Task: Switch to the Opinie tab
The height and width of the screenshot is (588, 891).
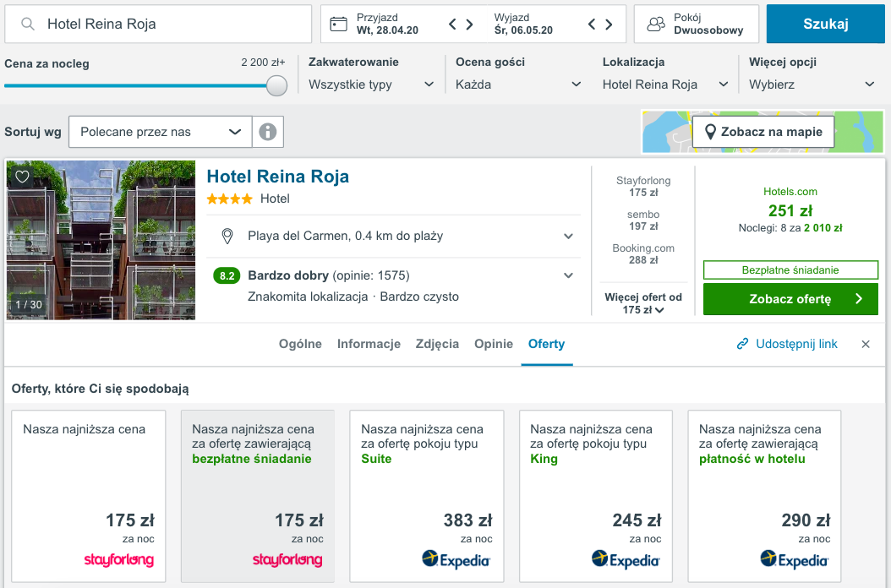Action: (494, 344)
